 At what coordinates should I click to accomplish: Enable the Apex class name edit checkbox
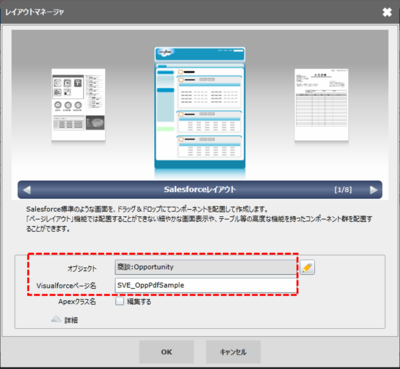[119, 301]
